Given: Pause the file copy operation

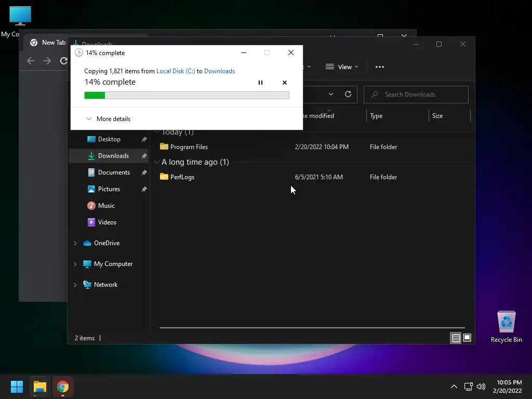Looking at the screenshot, I should [x=260, y=83].
